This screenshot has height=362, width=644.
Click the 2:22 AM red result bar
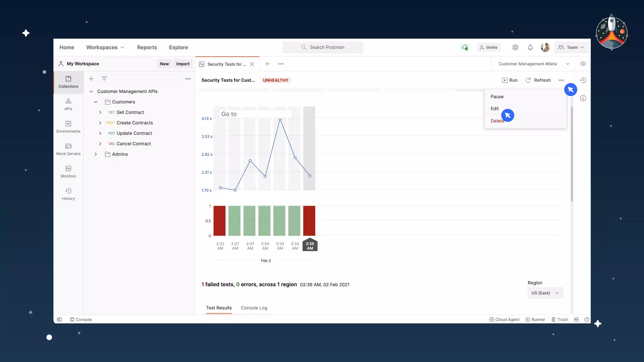click(219, 221)
